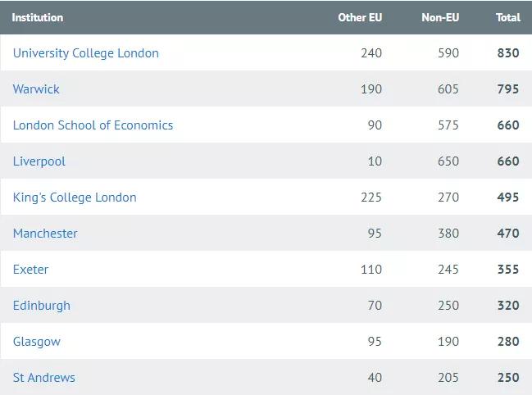Click the St Andrews link
The height and width of the screenshot is (395, 532).
pyautogui.click(x=44, y=378)
